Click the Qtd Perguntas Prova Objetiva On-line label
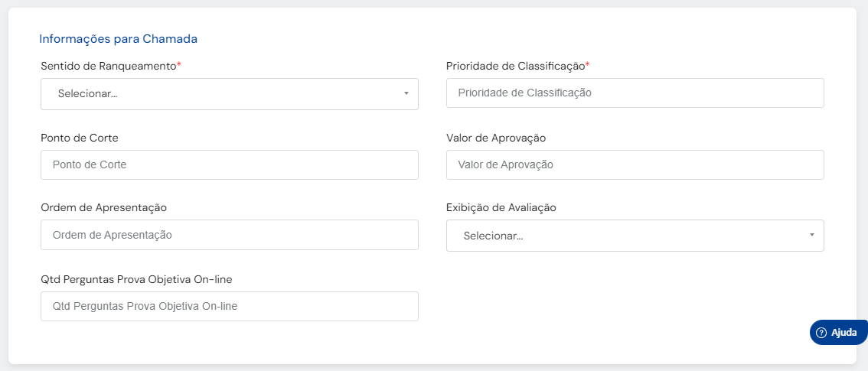Screen dimensions: 868x371 click(x=136, y=279)
